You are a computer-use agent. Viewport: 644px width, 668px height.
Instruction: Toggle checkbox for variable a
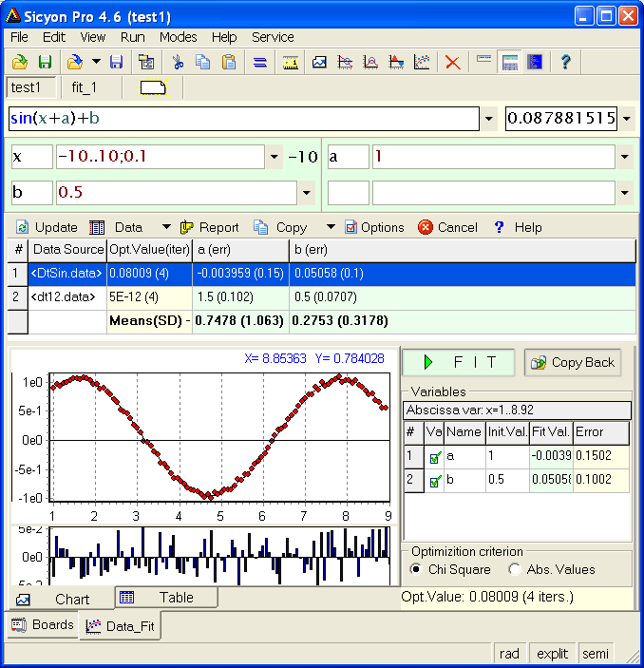(x=435, y=457)
